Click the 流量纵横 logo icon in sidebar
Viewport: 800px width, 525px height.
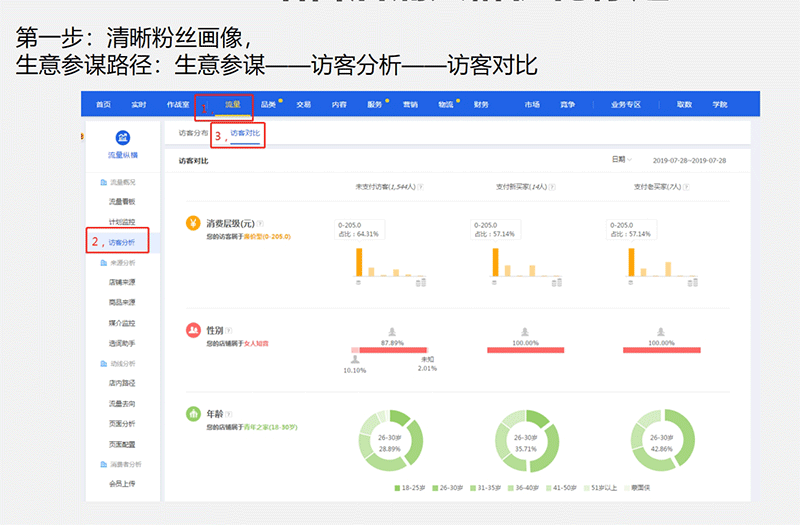click(x=123, y=138)
